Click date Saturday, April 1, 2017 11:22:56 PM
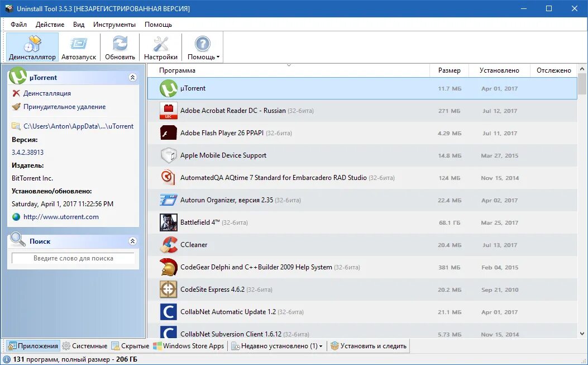Screen dimensions: 588x365 (62, 204)
